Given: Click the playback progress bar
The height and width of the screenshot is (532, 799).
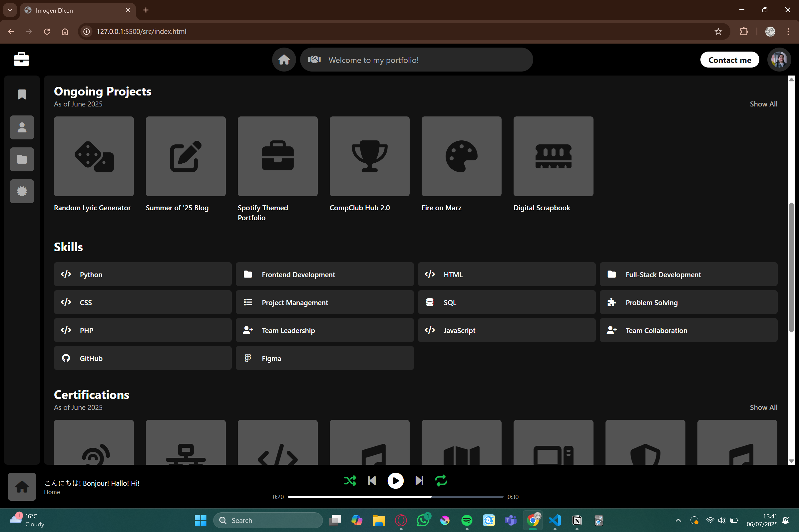Looking at the screenshot, I should tap(395, 497).
